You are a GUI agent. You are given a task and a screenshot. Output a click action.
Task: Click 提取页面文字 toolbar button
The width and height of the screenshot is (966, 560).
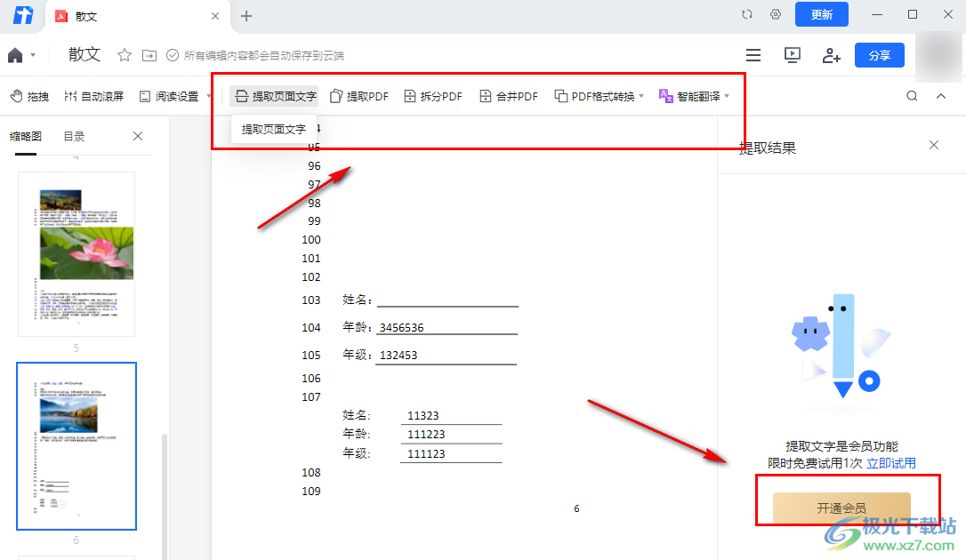click(275, 96)
